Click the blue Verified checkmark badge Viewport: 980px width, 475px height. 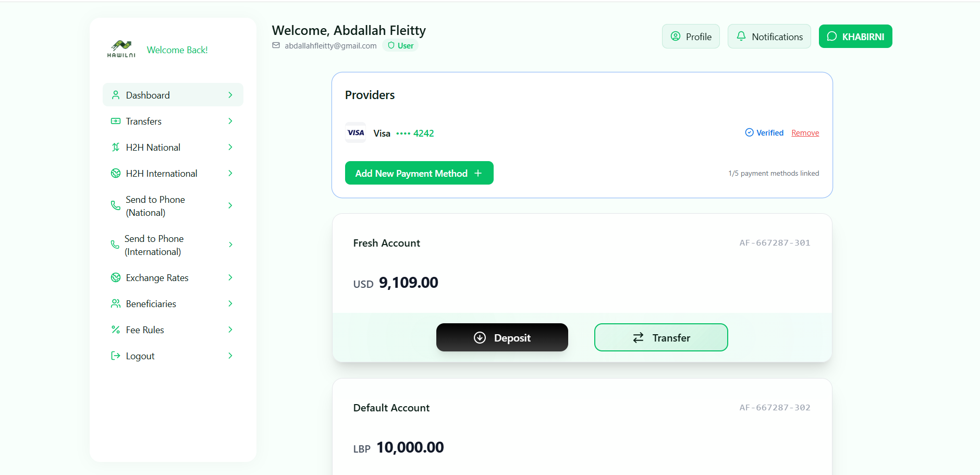click(x=764, y=133)
